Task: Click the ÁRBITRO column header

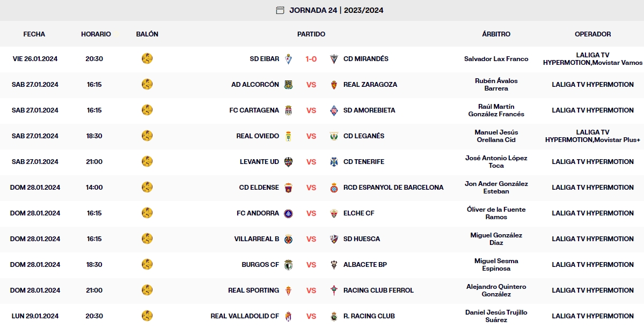Action: (x=496, y=34)
